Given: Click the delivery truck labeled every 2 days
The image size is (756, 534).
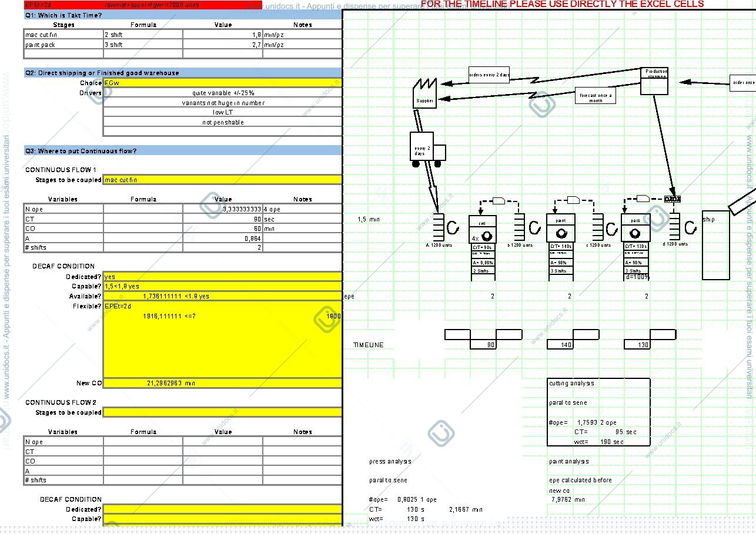Looking at the screenshot, I should pos(427,149).
